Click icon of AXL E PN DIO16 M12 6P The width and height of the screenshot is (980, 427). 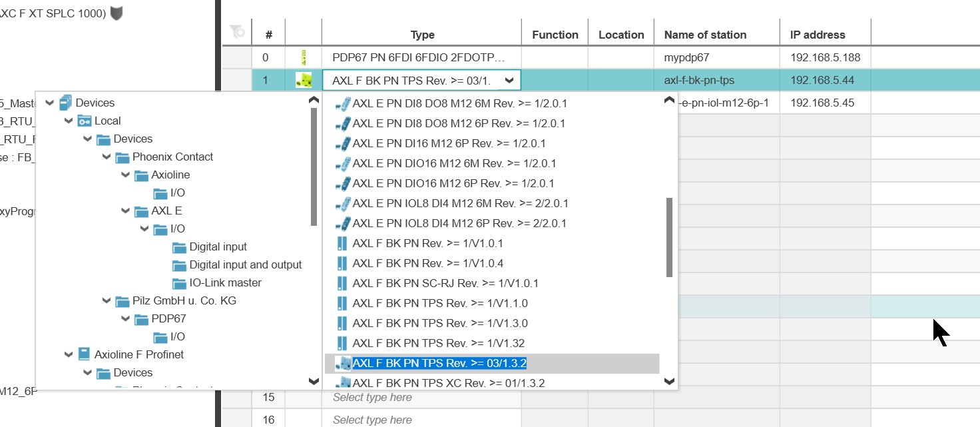(342, 183)
